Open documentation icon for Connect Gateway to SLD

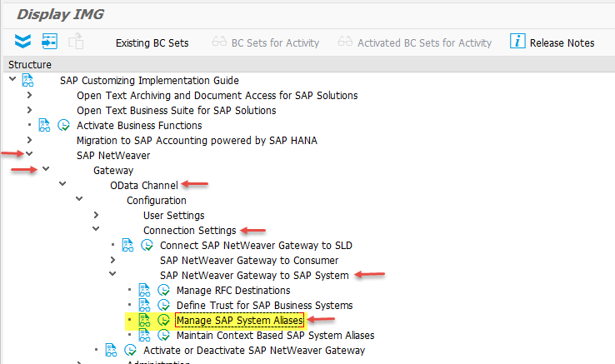pos(127,245)
